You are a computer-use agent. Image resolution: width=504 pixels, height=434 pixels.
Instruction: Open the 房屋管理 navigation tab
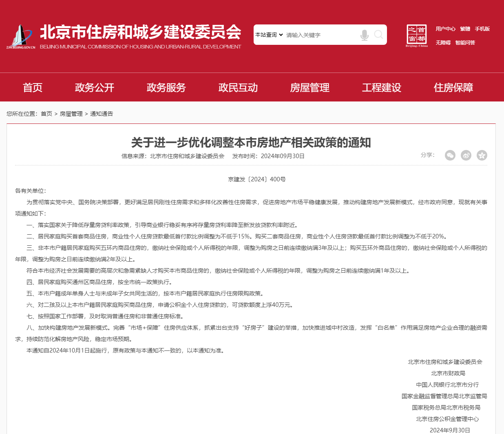pos(310,88)
